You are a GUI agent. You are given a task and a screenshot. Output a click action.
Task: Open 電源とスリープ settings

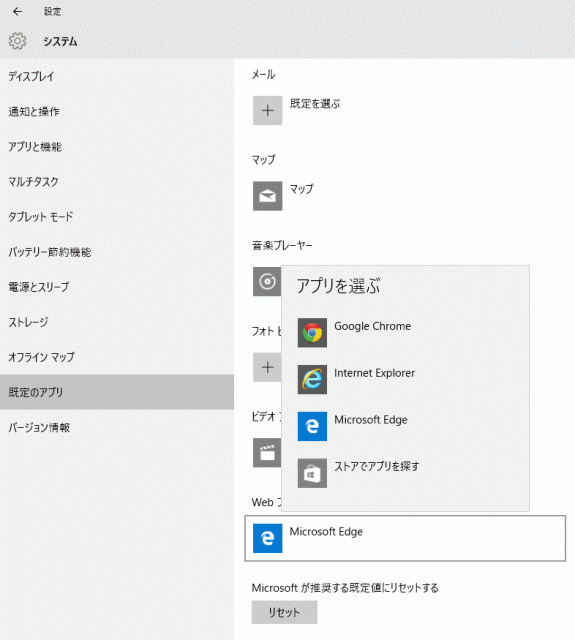point(117,287)
